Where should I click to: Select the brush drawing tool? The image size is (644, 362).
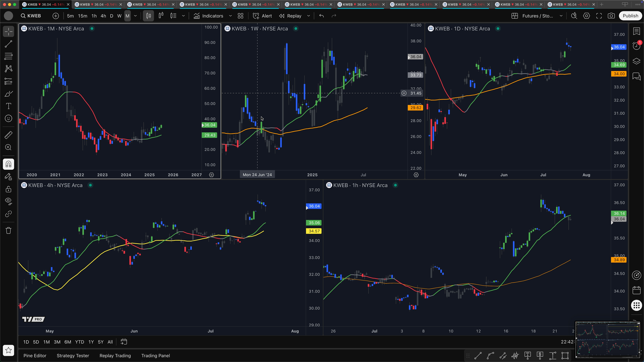(x=9, y=94)
